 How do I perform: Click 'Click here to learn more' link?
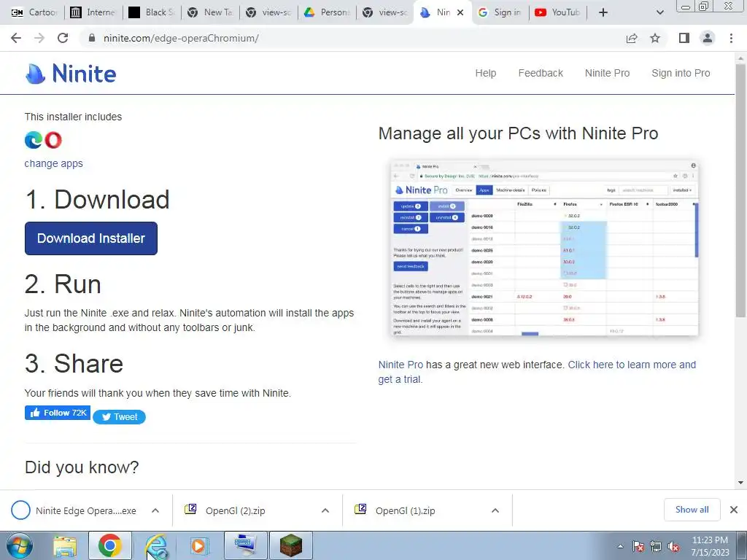pyautogui.click(x=632, y=365)
